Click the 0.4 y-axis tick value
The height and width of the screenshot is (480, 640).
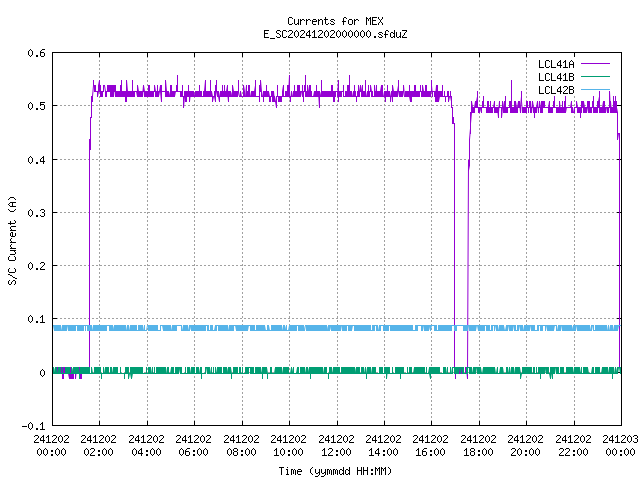coord(36,160)
